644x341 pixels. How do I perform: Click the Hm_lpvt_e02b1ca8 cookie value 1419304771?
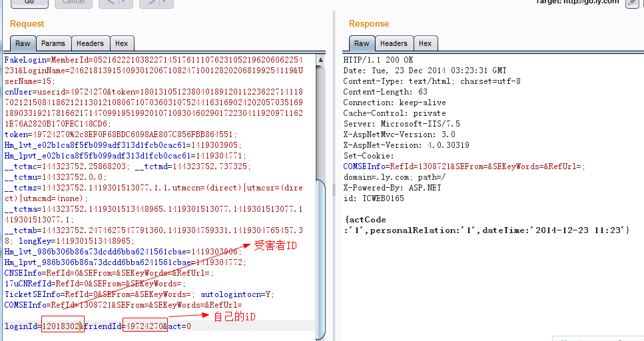(219, 156)
